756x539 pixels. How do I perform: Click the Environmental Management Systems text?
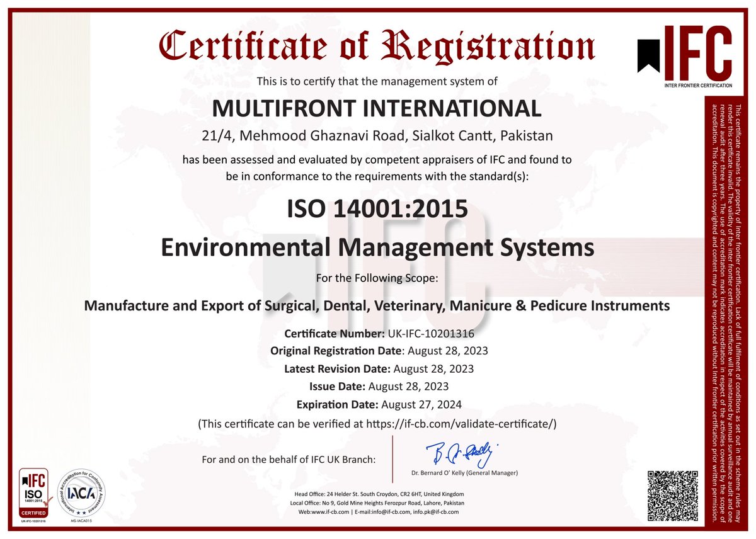[377, 247]
